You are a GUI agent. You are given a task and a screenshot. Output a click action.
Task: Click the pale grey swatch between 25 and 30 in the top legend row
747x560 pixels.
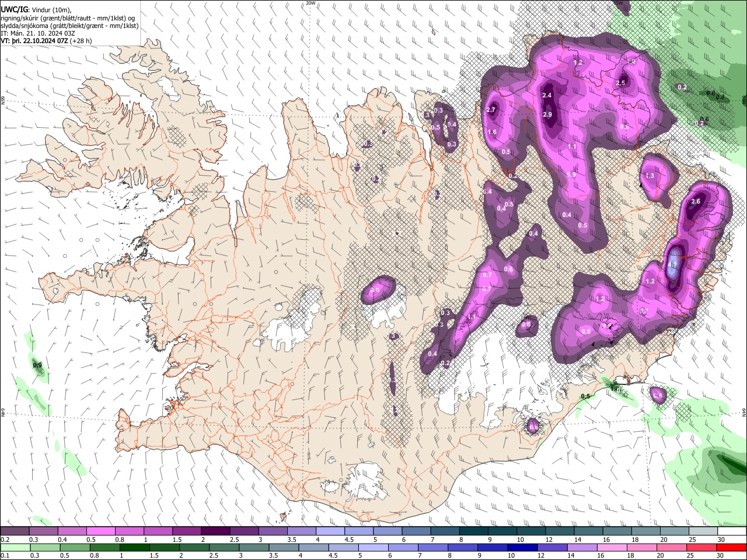coord(704,531)
